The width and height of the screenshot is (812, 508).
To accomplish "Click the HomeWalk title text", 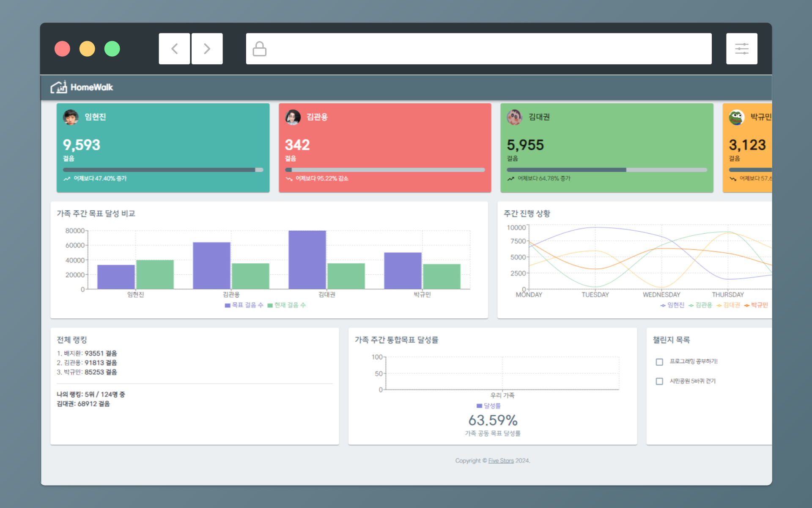I will 92,87.
